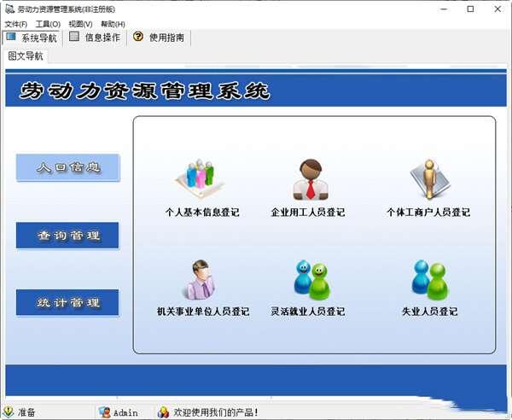Screen dimensions: 512x420
Task: Select the 机关事业单位人员登记 person icon
Action: click(201, 279)
